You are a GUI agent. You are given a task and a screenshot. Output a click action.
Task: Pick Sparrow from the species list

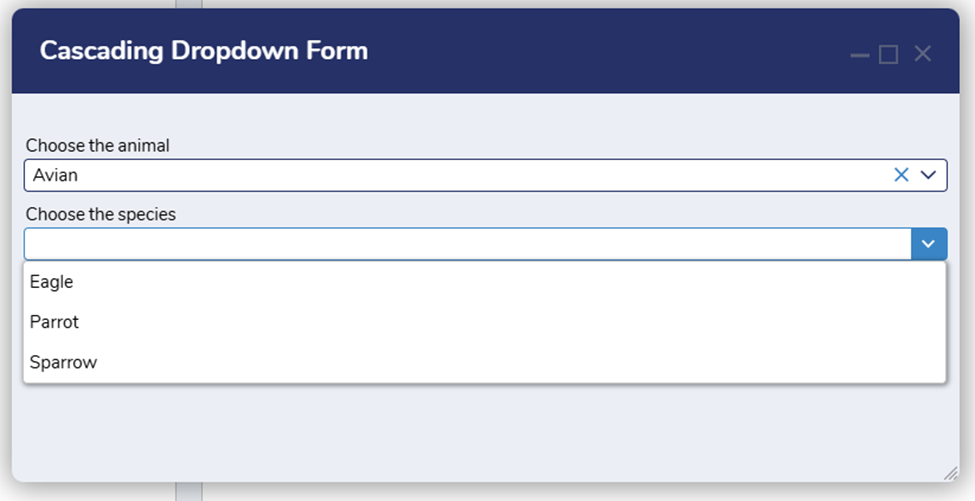63,362
